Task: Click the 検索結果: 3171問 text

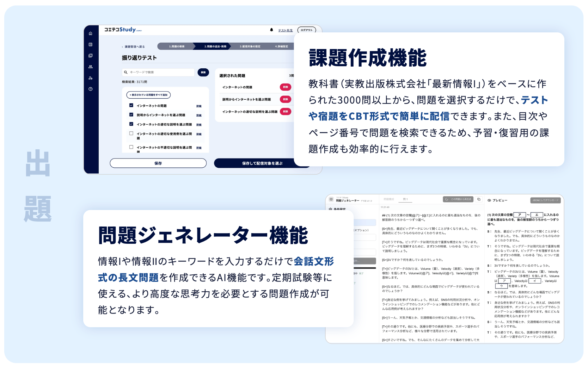Action: click(x=135, y=82)
